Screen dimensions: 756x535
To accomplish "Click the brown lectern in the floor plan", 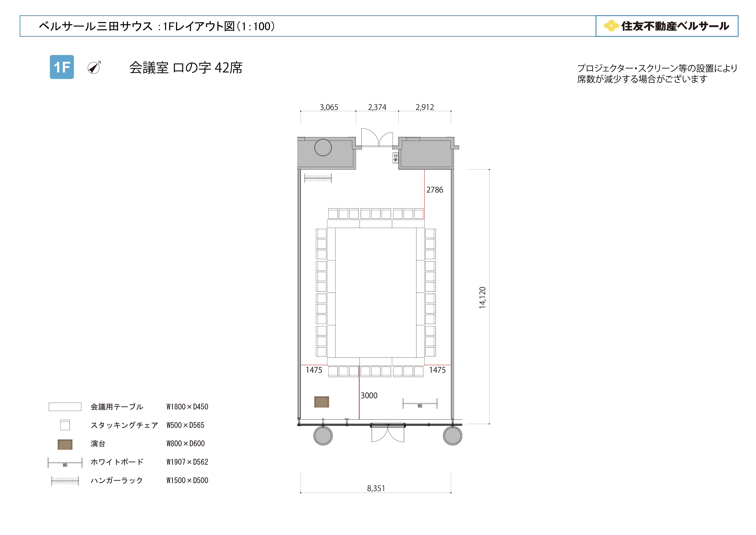I will [x=321, y=402].
